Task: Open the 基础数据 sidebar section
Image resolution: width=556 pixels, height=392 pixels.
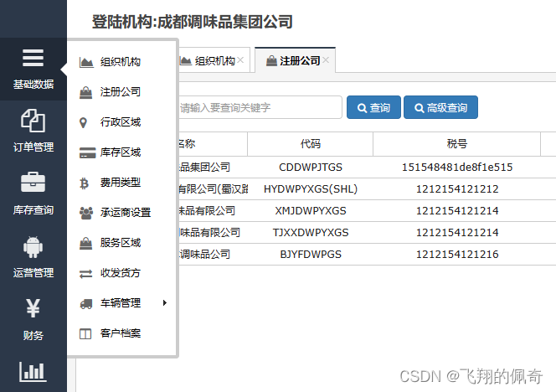Action: pyautogui.click(x=33, y=69)
